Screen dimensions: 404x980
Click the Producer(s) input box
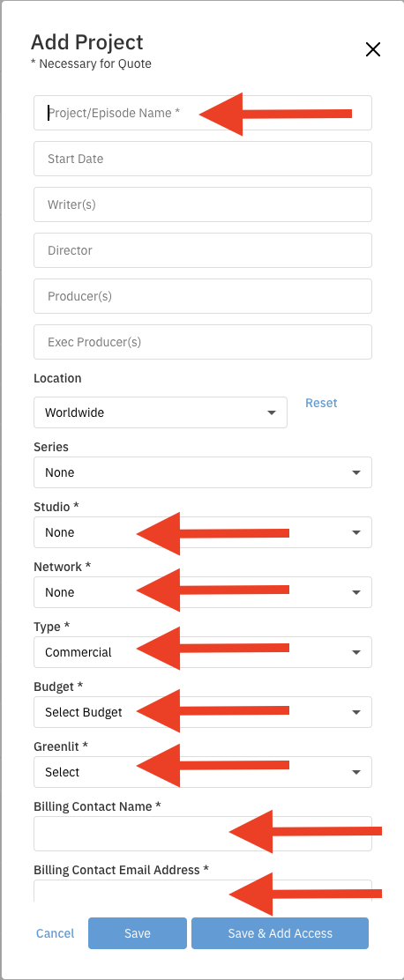click(x=203, y=296)
